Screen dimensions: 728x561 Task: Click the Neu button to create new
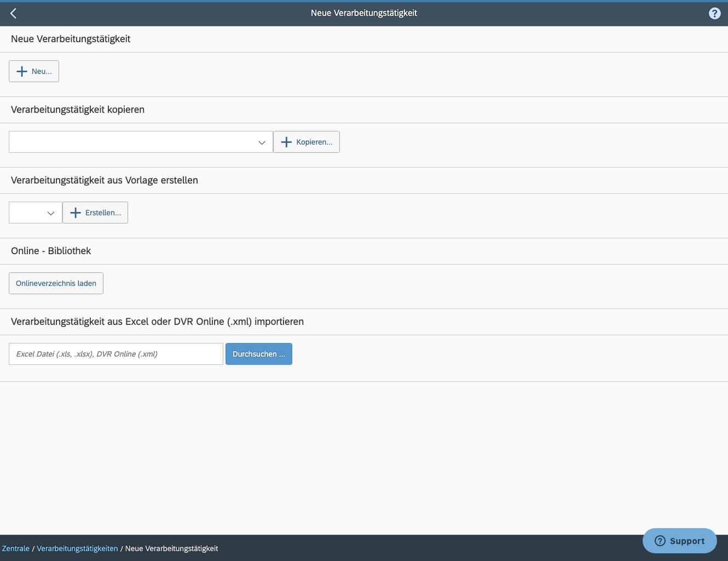click(x=33, y=71)
